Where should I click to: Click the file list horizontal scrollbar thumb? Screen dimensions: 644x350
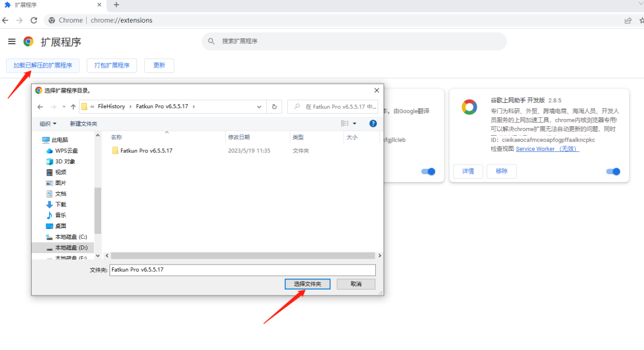[x=243, y=255]
